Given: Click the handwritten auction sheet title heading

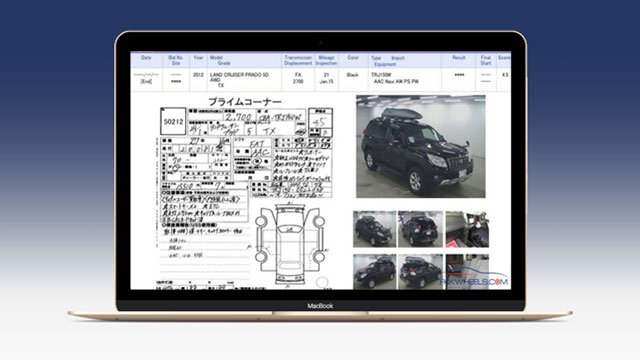Looking at the screenshot, I should 244,102.
